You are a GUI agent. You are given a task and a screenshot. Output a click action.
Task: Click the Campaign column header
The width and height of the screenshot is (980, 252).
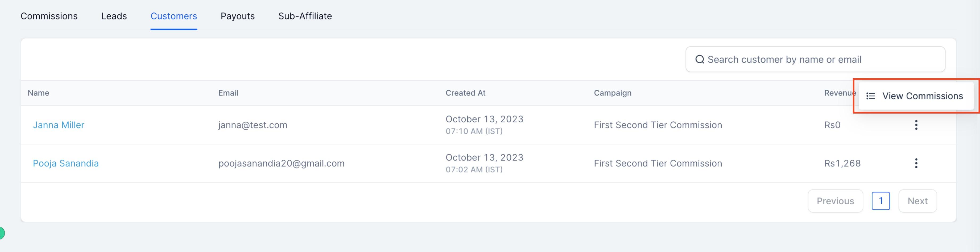click(x=613, y=93)
